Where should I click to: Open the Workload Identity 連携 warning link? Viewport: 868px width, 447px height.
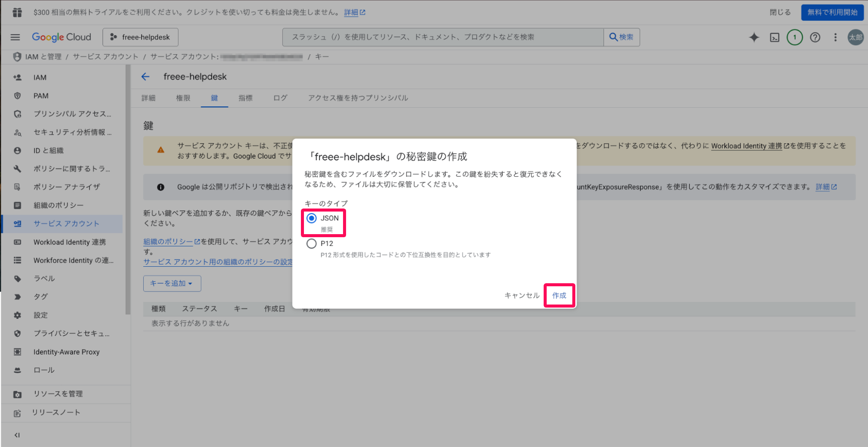coord(750,146)
